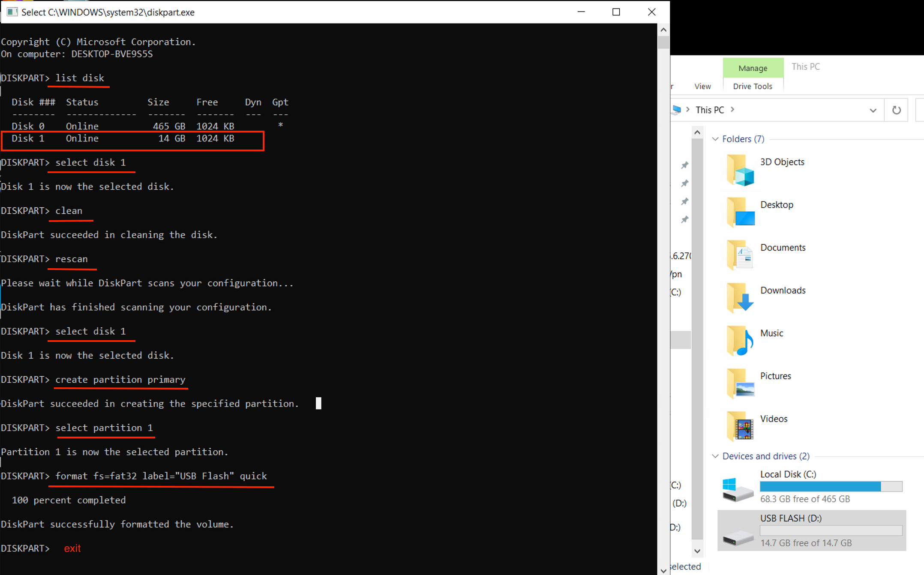Collapse the Folders (7) group
The height and width of the screenshot is (575, 924).
pos(715,139)
